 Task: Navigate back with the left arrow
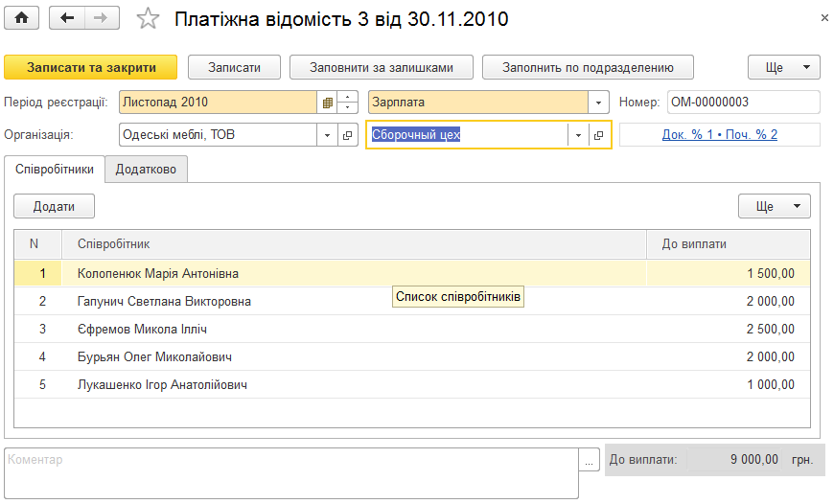coord(67,18)
